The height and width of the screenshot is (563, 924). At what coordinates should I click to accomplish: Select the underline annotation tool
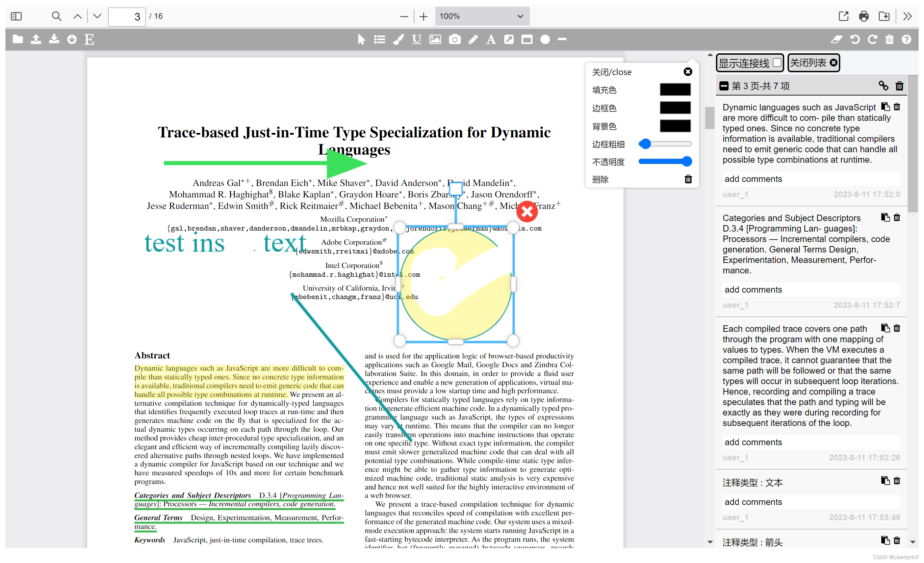[x=416, y=39]
